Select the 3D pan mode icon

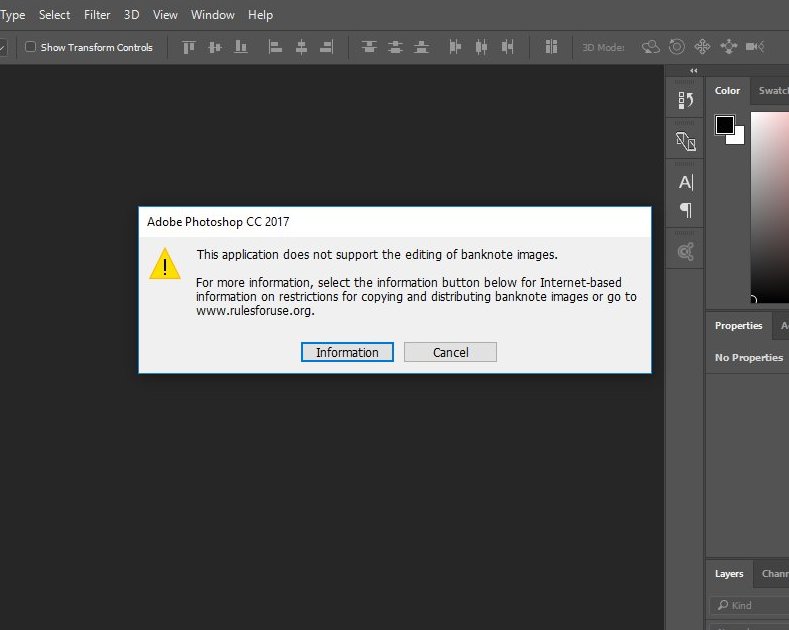click(x=702, y=47)
